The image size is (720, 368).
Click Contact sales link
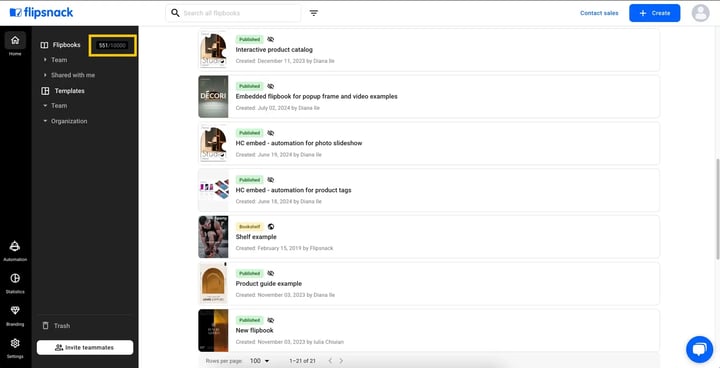click(x=599, y=13)
